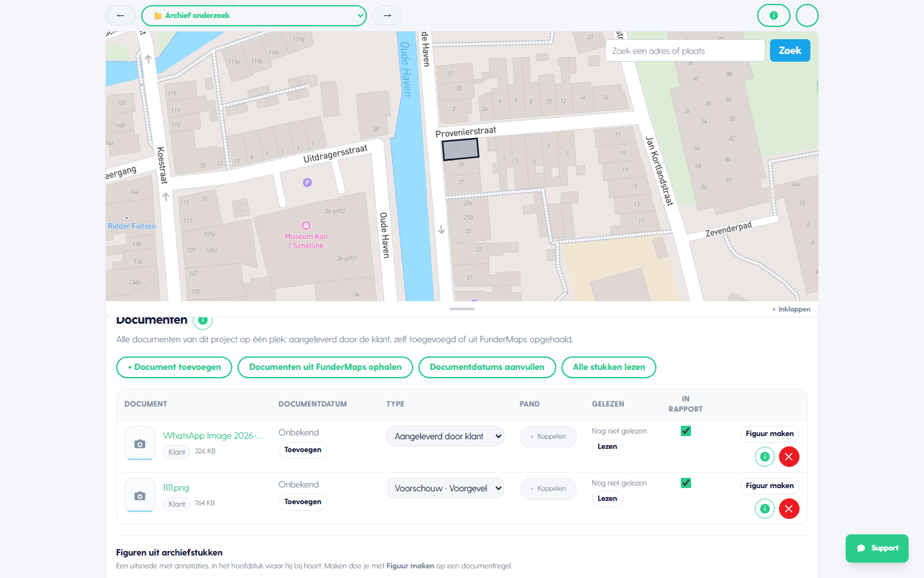Click the empty round button at top right
924x578 pixels.
[x=807, y=15]
